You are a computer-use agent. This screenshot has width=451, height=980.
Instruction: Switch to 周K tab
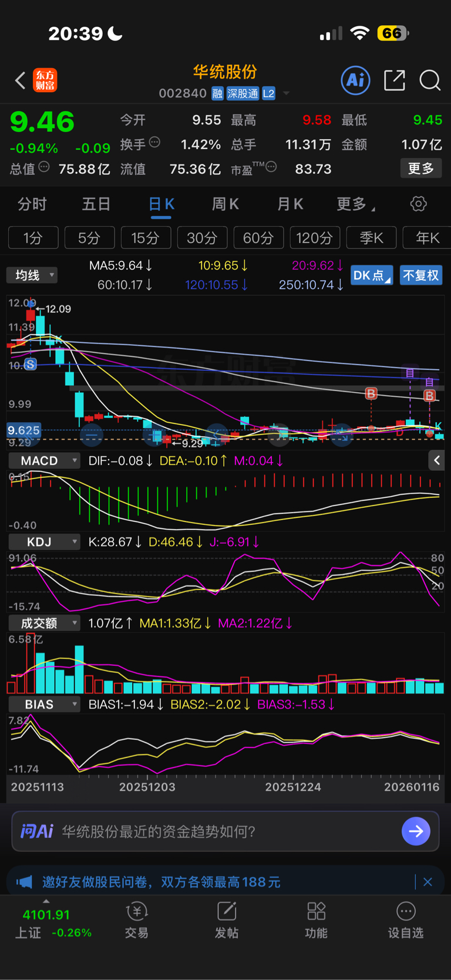pos(225,204)
